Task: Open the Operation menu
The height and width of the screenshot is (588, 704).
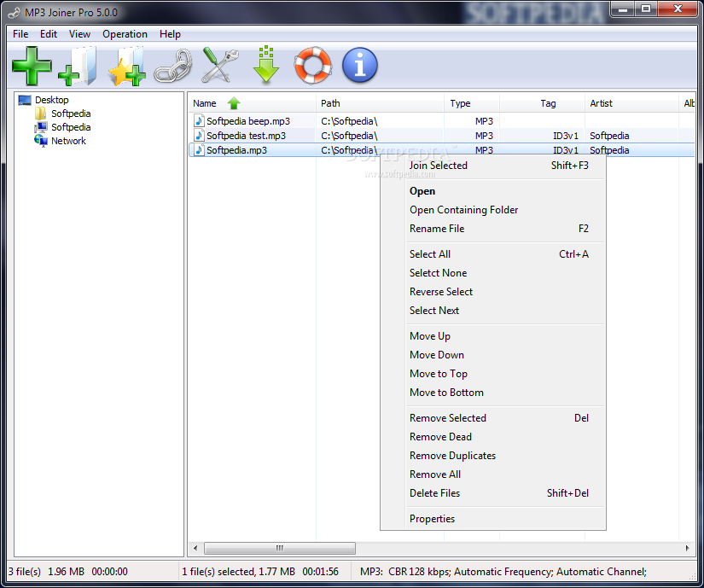Action: point(125,34)
